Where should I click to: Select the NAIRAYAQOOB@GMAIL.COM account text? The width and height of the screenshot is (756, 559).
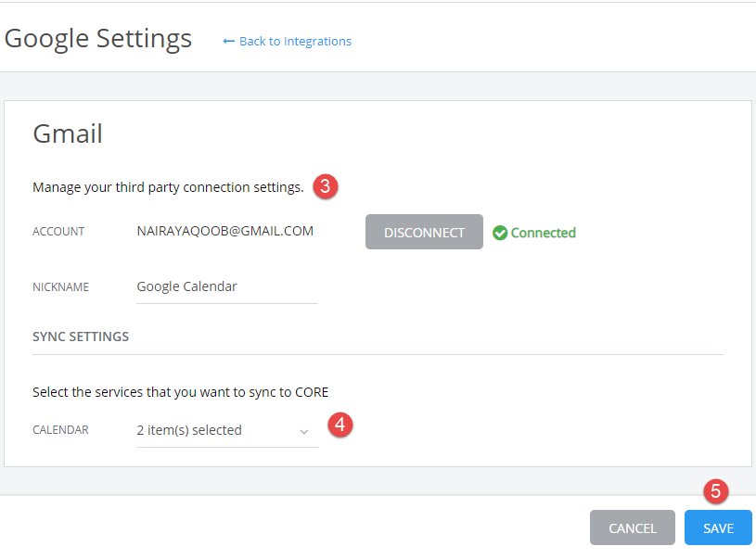tap(225, 232)
